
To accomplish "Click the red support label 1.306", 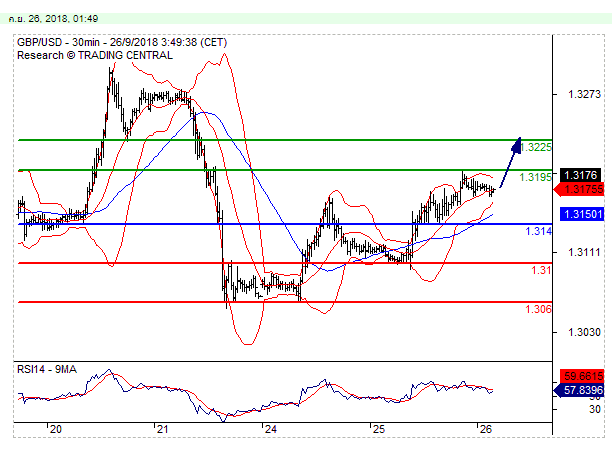I will (x=539, y=309).
